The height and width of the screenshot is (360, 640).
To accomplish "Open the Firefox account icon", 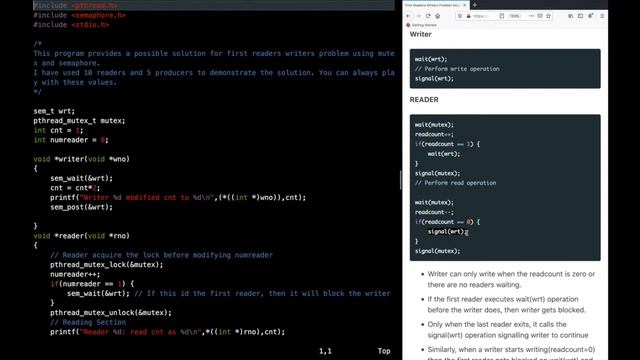I will click(591, 16).
